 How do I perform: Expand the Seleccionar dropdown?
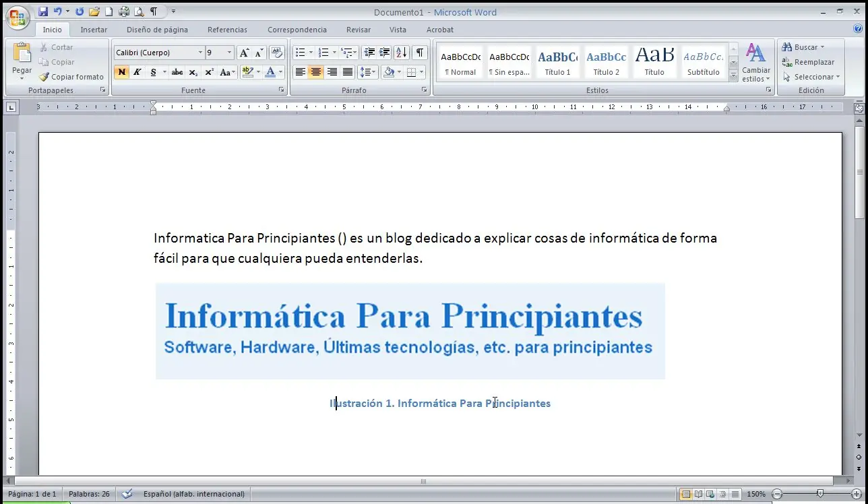pyautogui.click(x=812, y=77)
